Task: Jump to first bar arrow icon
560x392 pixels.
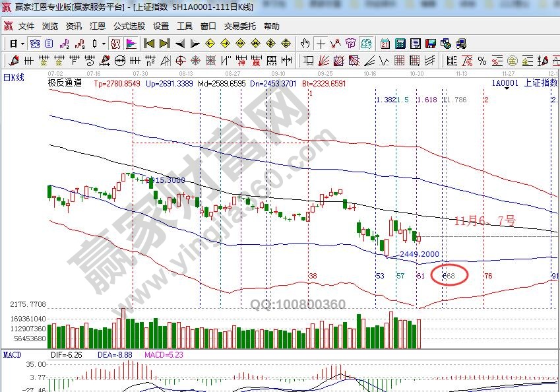Action: click(149, 44)
